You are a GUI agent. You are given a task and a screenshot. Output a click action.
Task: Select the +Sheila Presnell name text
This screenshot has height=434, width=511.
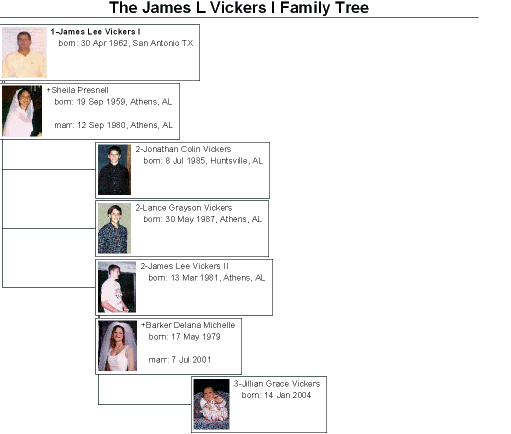click(77, 90)
